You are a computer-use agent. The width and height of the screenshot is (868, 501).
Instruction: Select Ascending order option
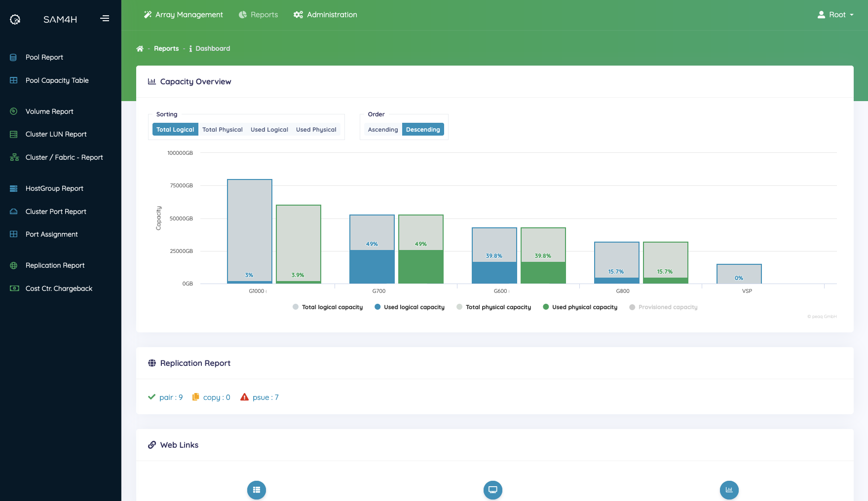(x=382, y=130)
